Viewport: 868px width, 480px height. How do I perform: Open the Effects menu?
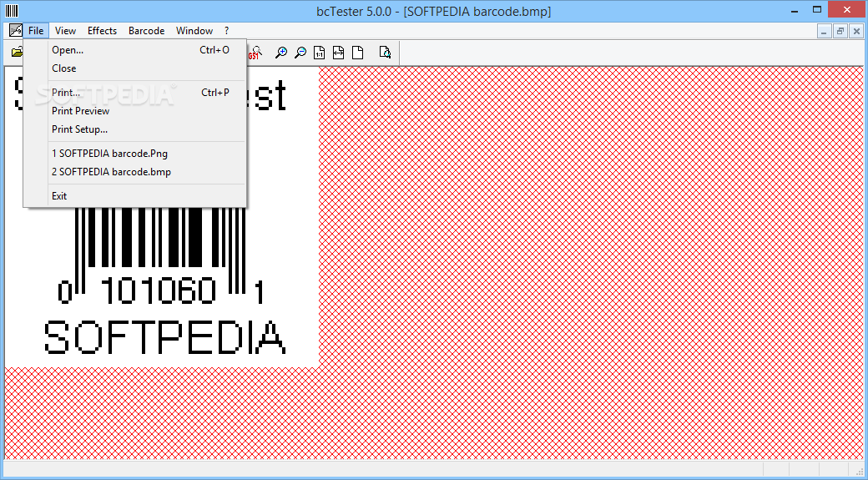[103, 30]
